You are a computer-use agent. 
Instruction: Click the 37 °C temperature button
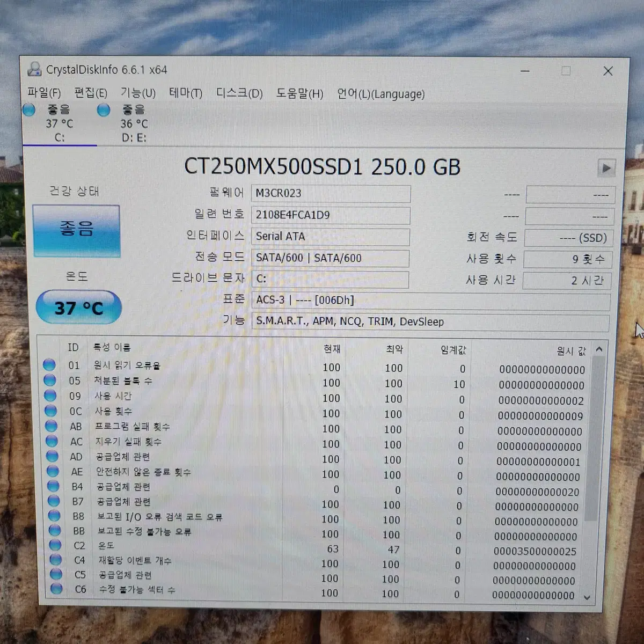[x=78, y=308]
